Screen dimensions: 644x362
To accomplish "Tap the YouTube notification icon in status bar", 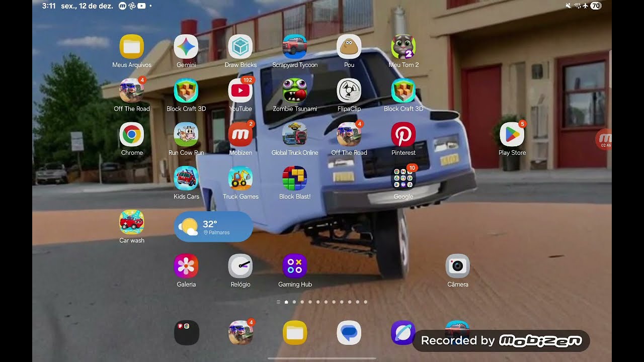I will click(141, 6).
